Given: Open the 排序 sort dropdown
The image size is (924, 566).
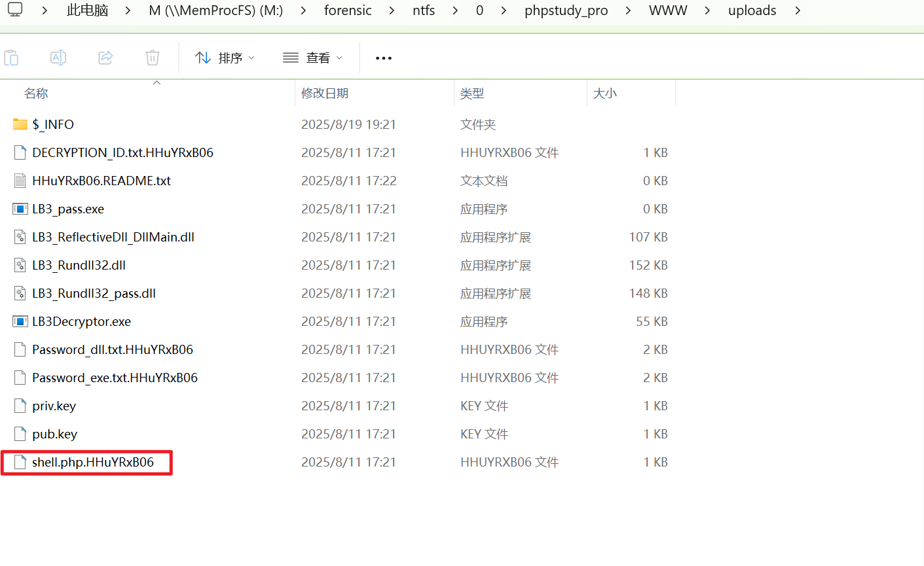Looking at the screenshot, I should coord(225,58).
